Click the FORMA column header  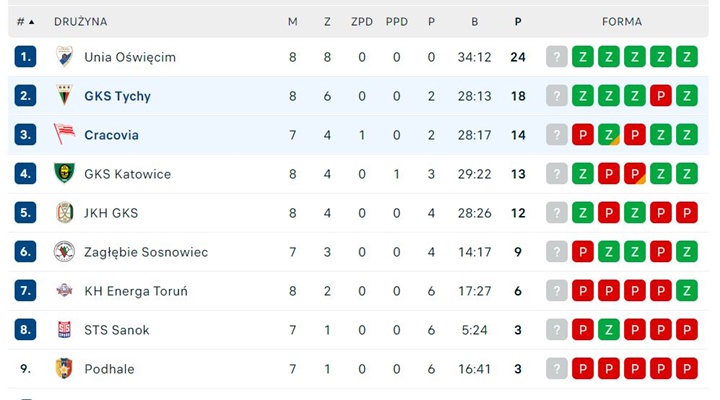[622, 22]
